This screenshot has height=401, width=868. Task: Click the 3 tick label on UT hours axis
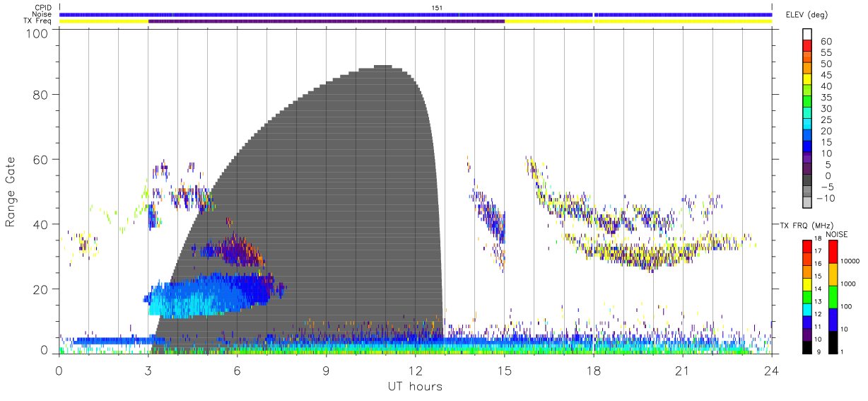coord(148,371)
